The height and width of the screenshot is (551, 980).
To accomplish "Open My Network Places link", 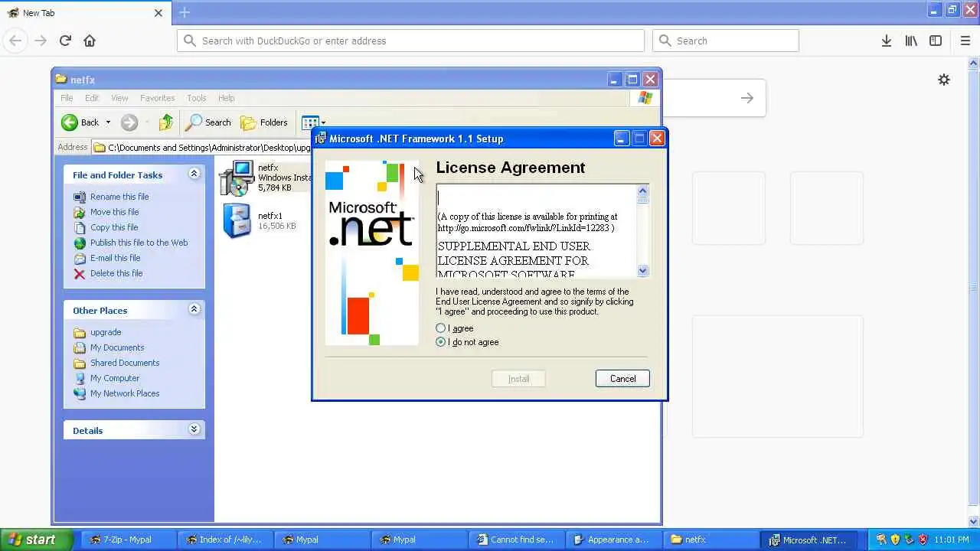I will tap(125, 393).
